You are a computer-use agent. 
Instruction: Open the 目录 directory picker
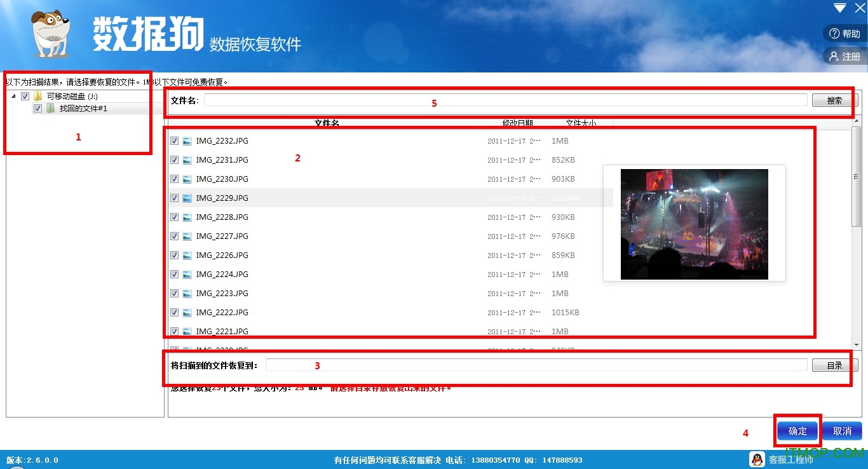[x=834, y=365]
